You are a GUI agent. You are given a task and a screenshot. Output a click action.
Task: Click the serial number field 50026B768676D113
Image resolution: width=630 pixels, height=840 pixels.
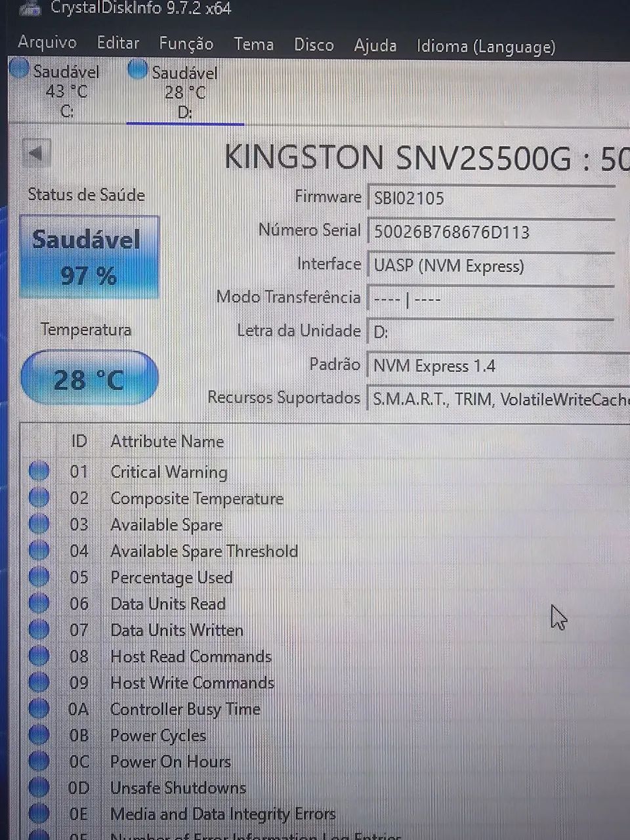pos(492,232)
